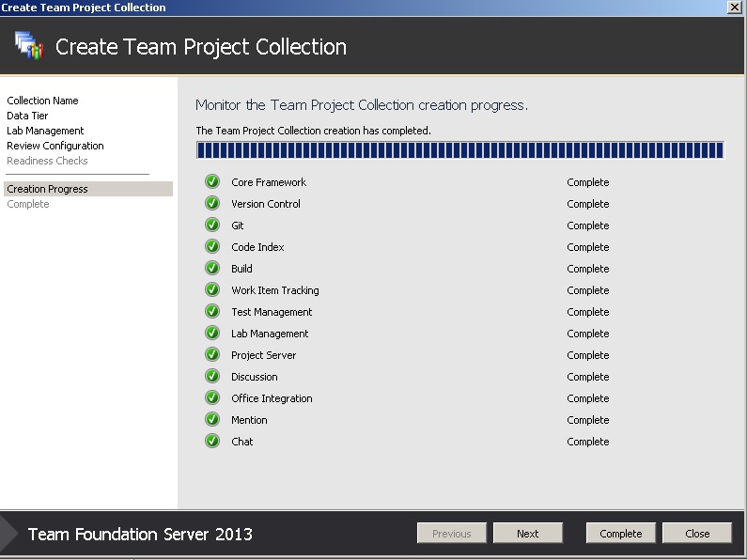
Task: Close the dialog with the title bar X
Action: [735, 8]
